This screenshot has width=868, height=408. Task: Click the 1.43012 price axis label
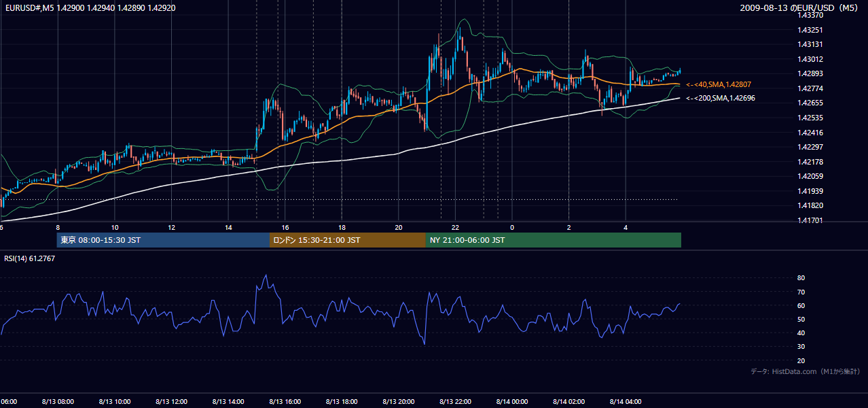coord(812,59)
